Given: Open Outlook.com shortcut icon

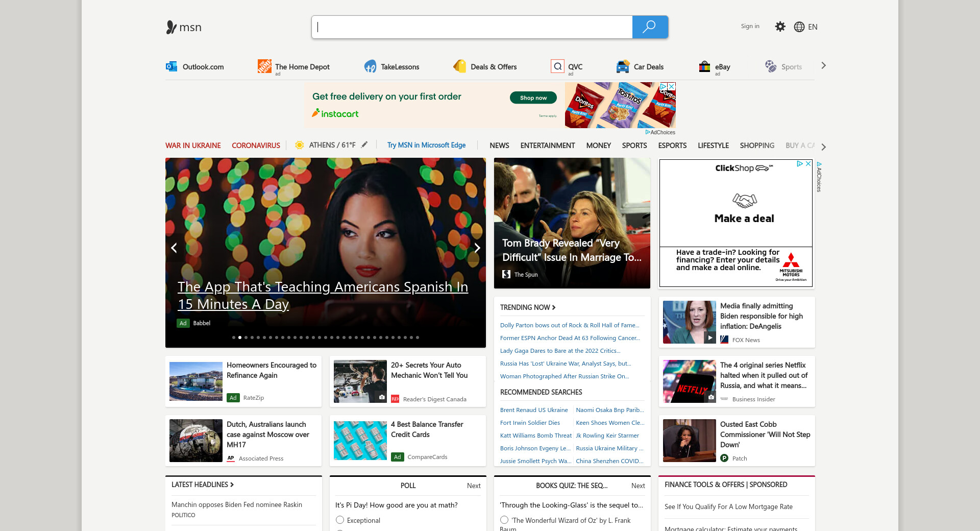Looking at the screenshot, I should pos(171,66).
